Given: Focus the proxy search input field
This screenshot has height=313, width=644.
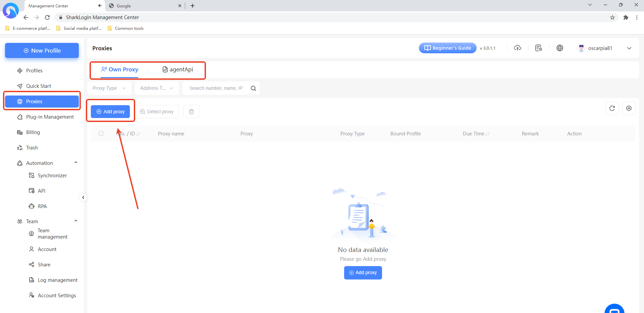Looking at the screenshot, I should (216, 88).
